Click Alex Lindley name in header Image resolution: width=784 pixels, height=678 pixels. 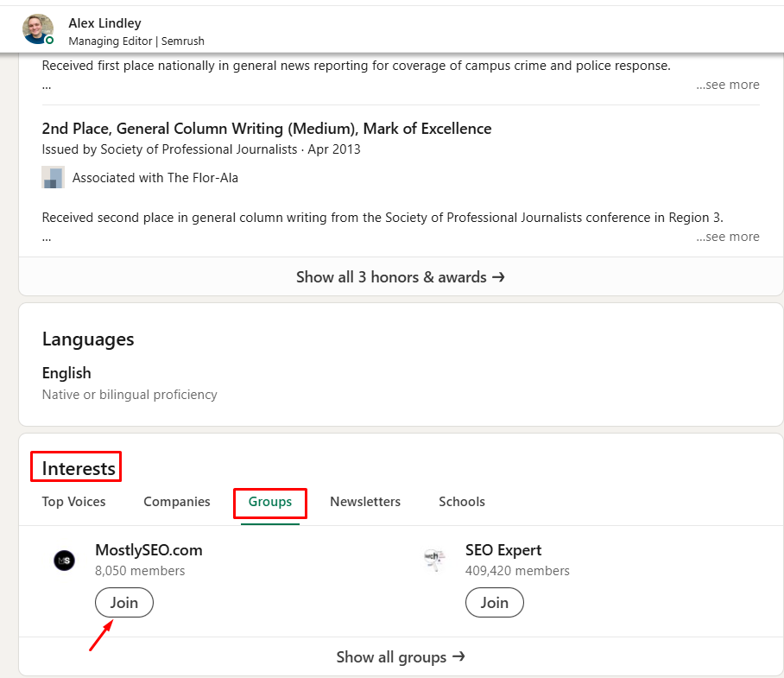105,23
